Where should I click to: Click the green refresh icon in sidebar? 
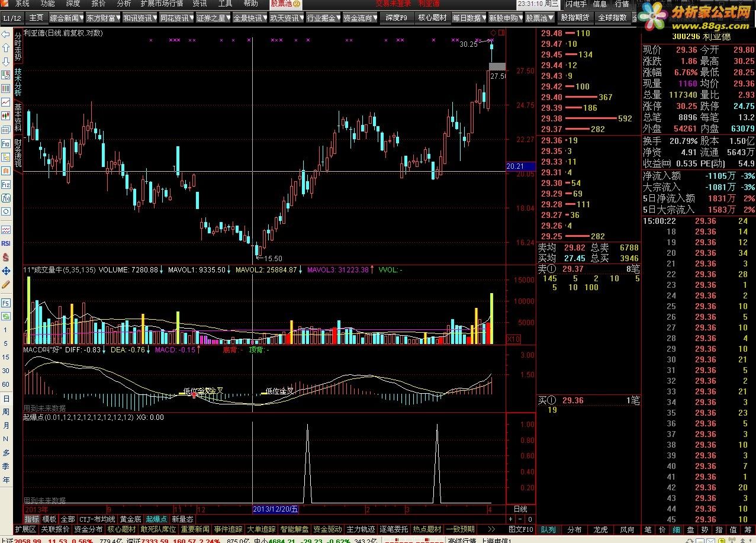tap(6, 315)
